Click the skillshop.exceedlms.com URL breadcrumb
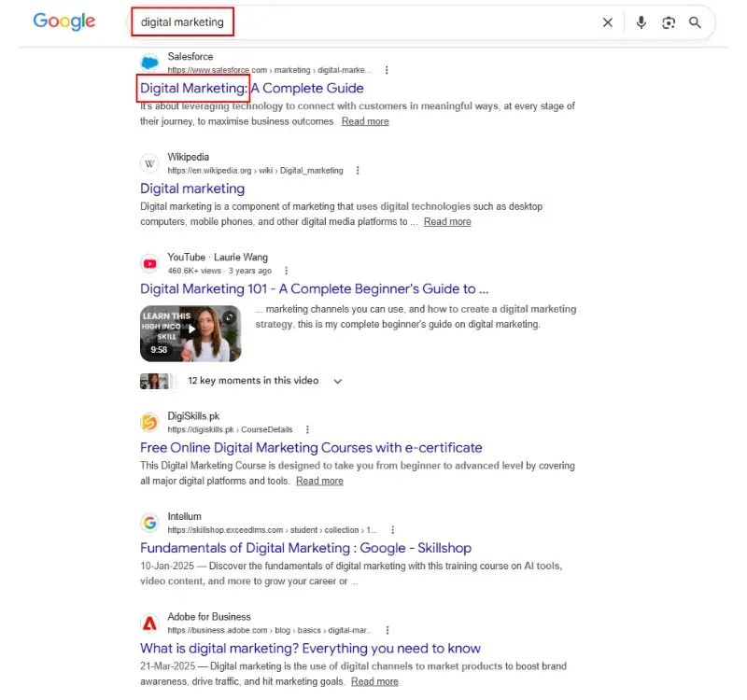This screenshot has height=700, width=747. tap(272, 530)
